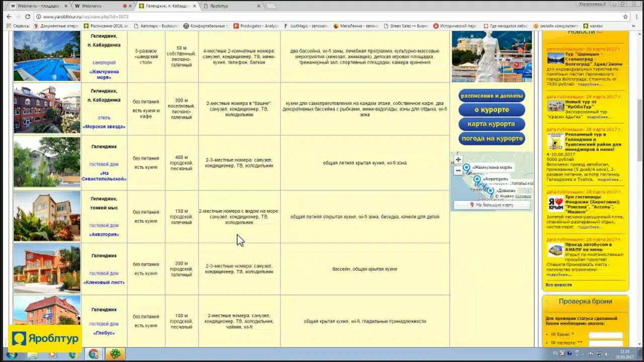The width and height of the screenshot is (644, 362).
Task: Open the JustMagic bookmark
Action: pos(306,26)
